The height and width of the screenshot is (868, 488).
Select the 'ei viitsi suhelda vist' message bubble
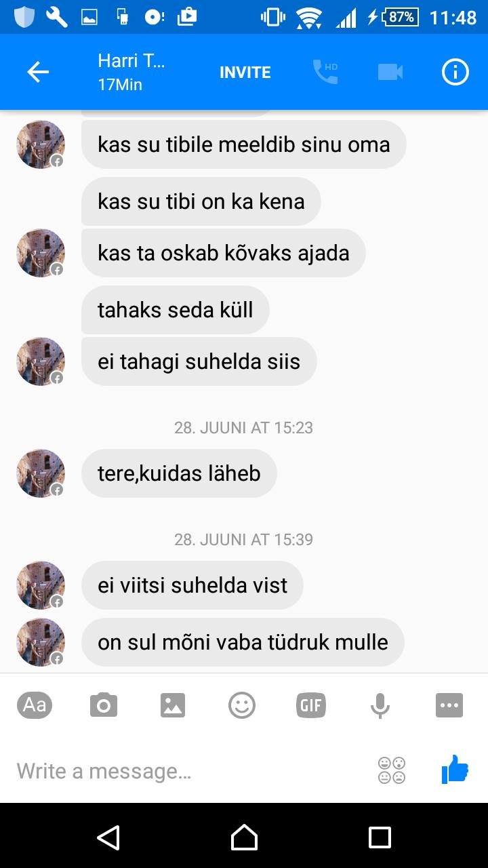pyautogui.click(x=192, y=585)
